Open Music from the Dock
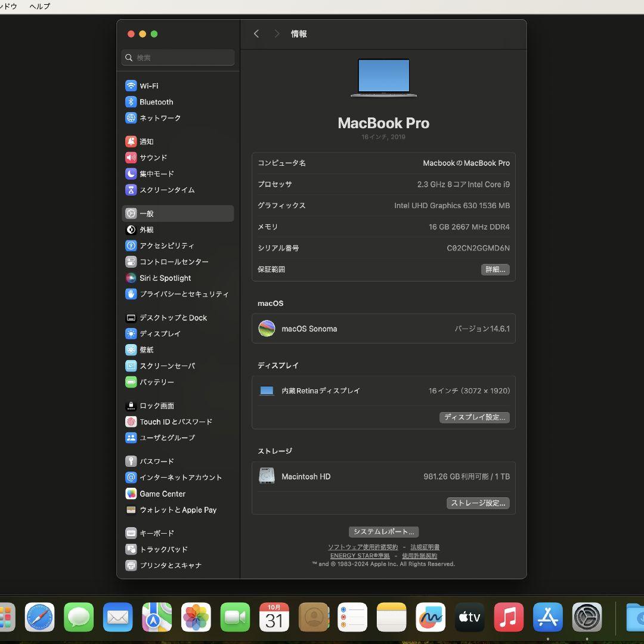 point(509,617)
